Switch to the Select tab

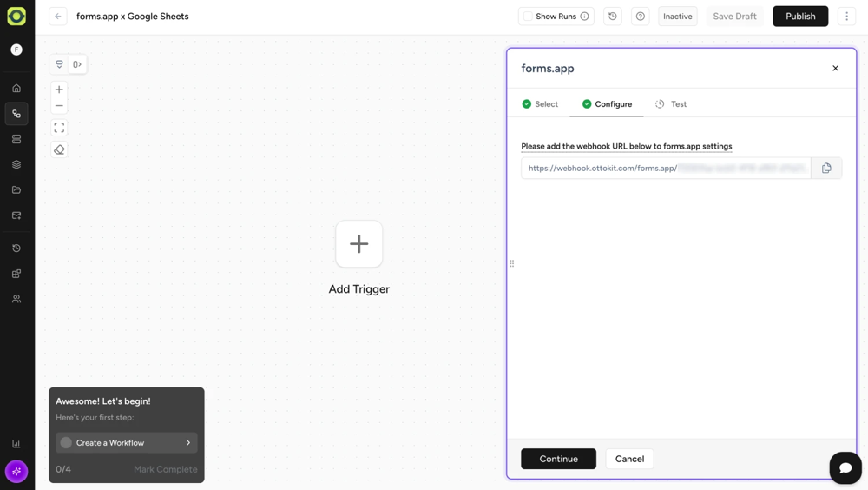click(x=540, y=104)
